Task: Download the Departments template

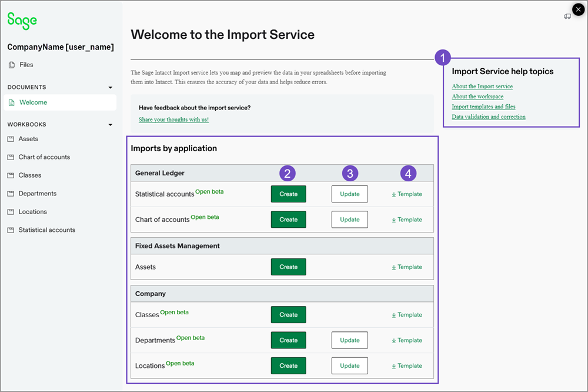Action: [407, 340]
